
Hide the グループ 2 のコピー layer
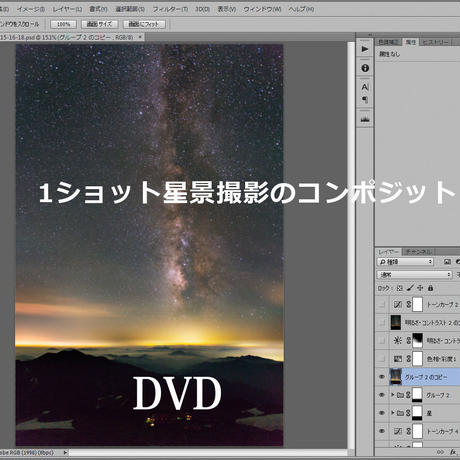point(382,377)
